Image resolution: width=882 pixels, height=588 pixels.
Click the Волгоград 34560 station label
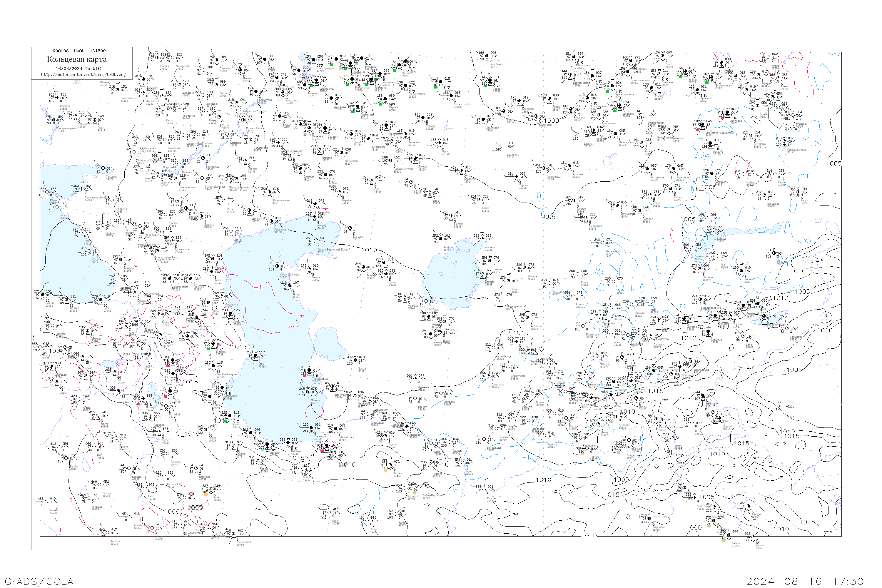click(x=212, y=168)
